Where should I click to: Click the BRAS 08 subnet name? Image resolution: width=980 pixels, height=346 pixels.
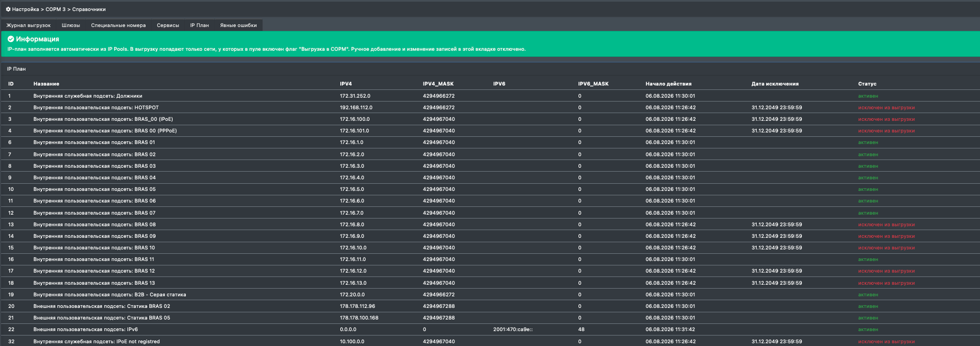[x=94, y=225]
